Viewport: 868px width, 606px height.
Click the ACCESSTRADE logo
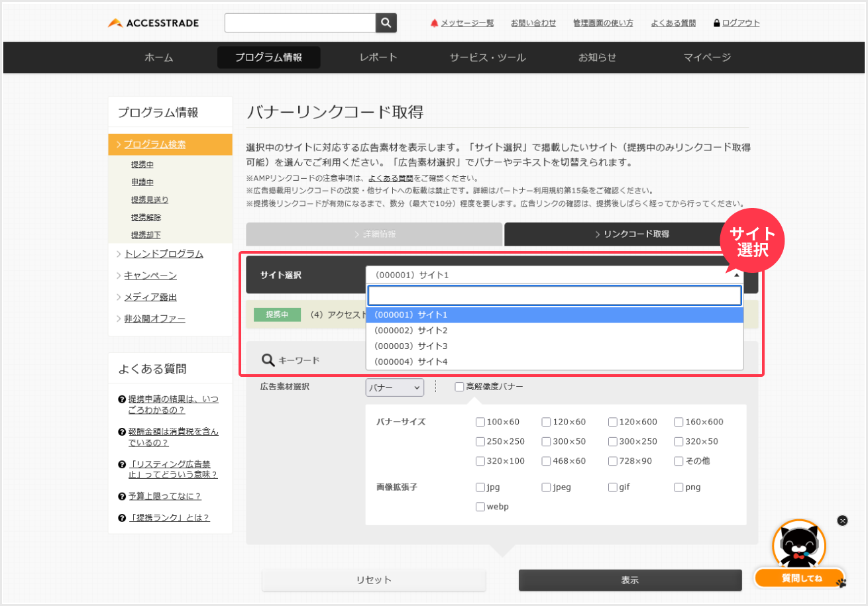pos(153,23)
